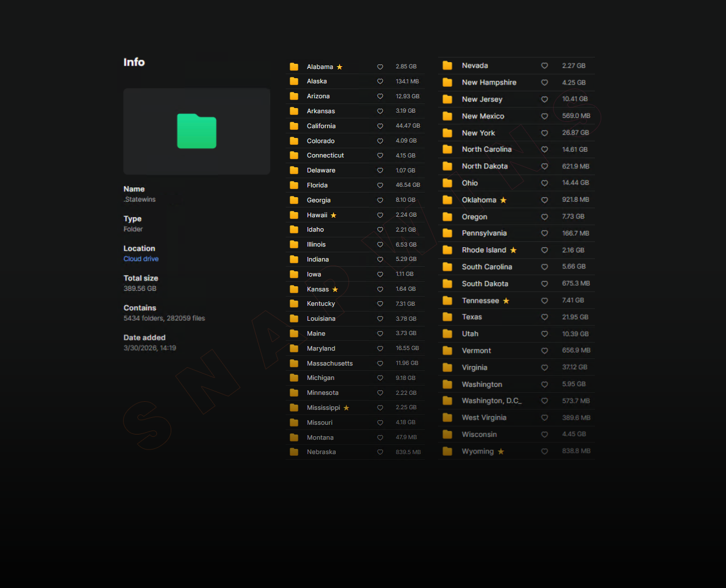Select the Pennsylvania folder row
726x588 pixels.
pos(484,233)
